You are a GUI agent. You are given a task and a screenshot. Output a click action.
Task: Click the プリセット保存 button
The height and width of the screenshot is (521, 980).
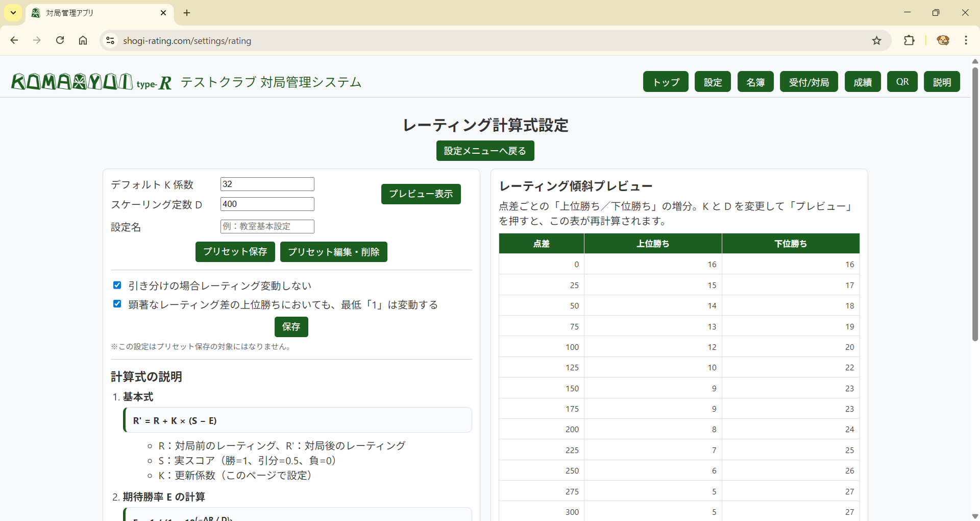coord(235,252)
